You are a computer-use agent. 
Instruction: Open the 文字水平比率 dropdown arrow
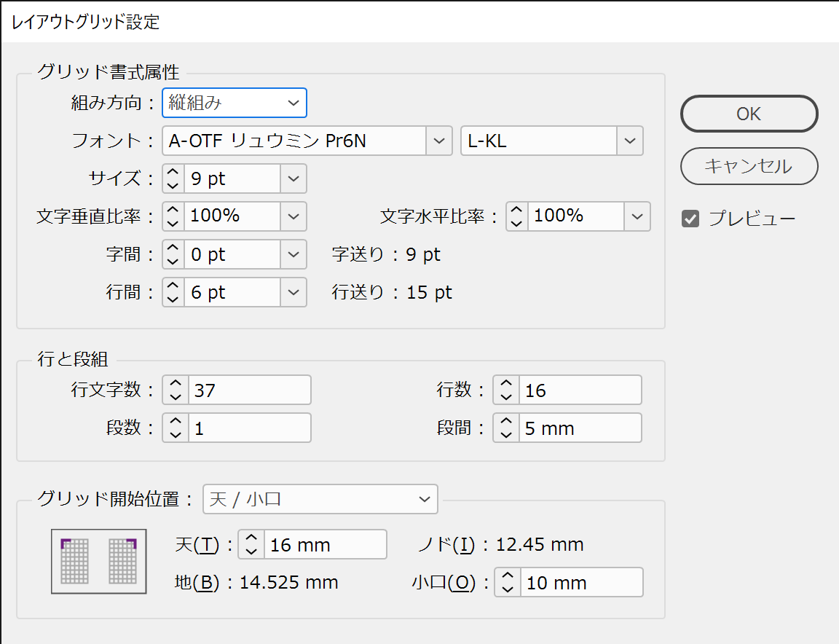(637, 216)
